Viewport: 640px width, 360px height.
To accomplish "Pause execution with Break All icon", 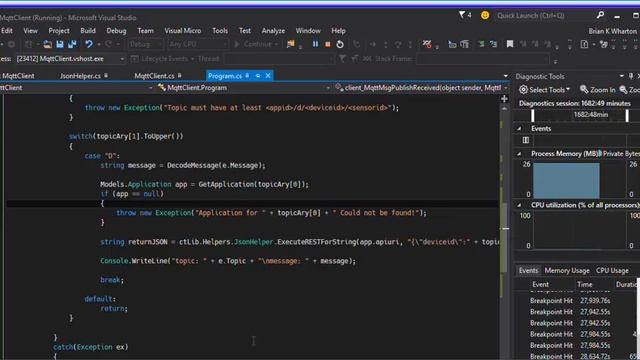I will coord(315,44).
